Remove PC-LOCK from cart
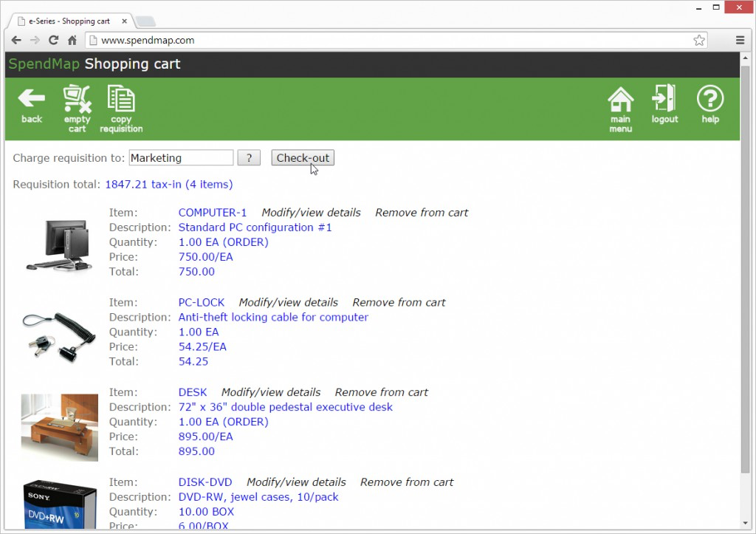The width and height of the screenshot is (756, 534). [x=399, y=303]
